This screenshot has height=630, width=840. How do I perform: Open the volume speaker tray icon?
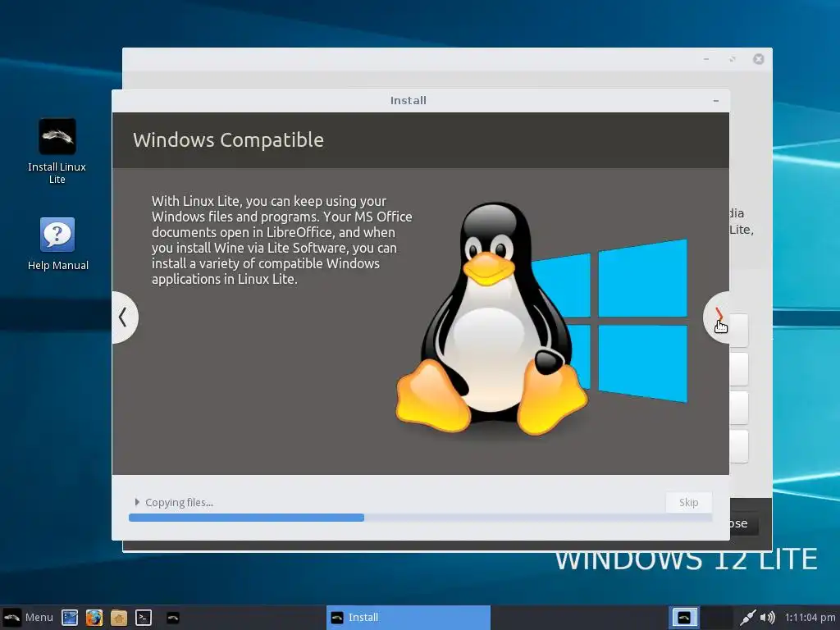(x=767, y=618)
